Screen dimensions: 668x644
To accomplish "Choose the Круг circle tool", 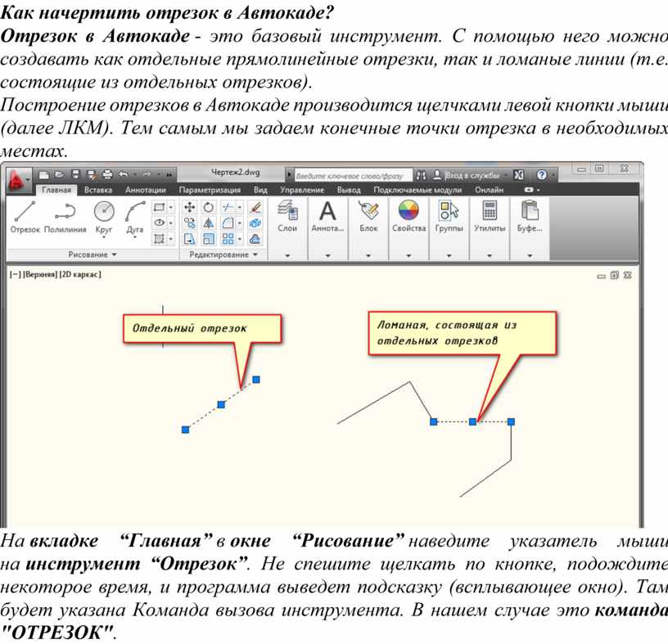I will point(104,216).
